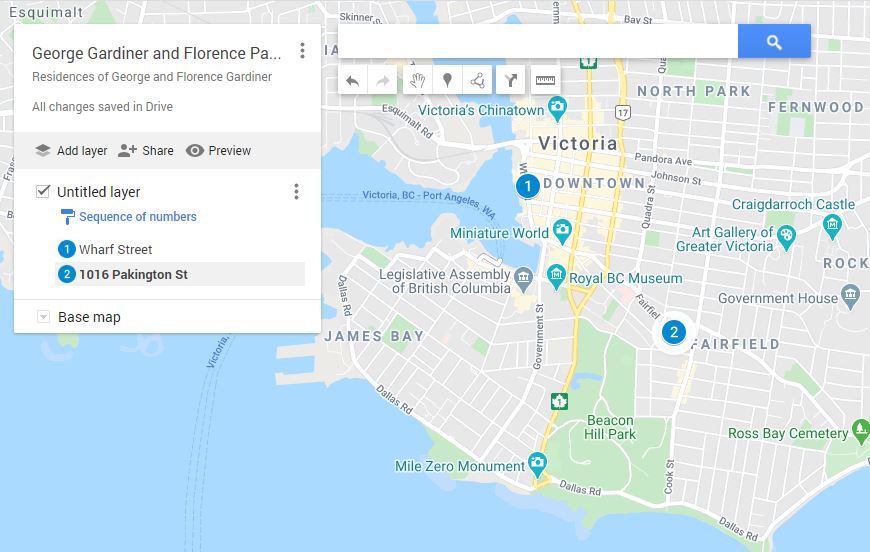This screenshot has width=870, height=552.
Task: Click Add layer
Action: pyautogui.click(x=71, y=151)
